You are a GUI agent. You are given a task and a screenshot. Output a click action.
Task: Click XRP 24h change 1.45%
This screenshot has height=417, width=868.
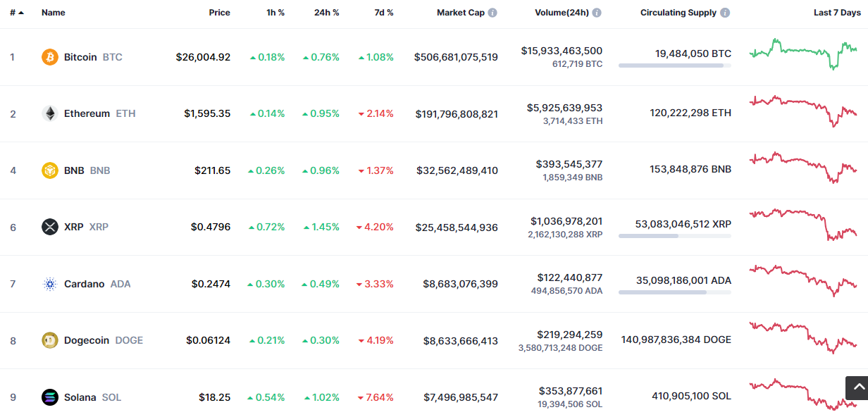[321, 227]
